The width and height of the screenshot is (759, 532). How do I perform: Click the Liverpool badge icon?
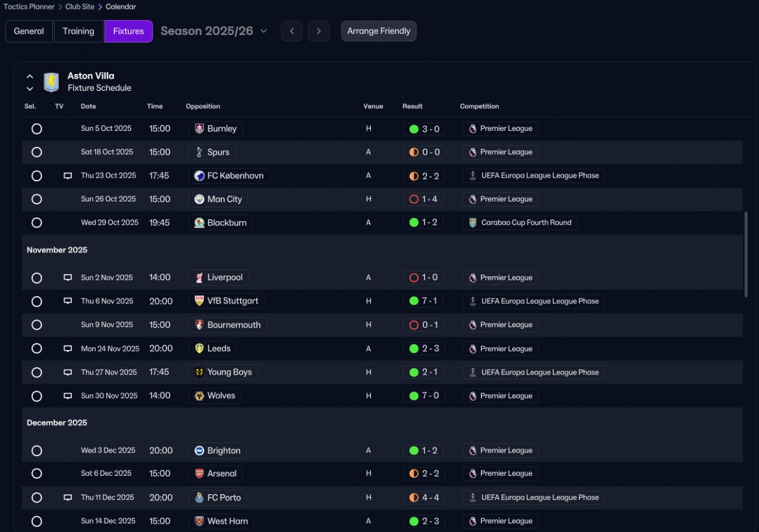coord(199,278)
